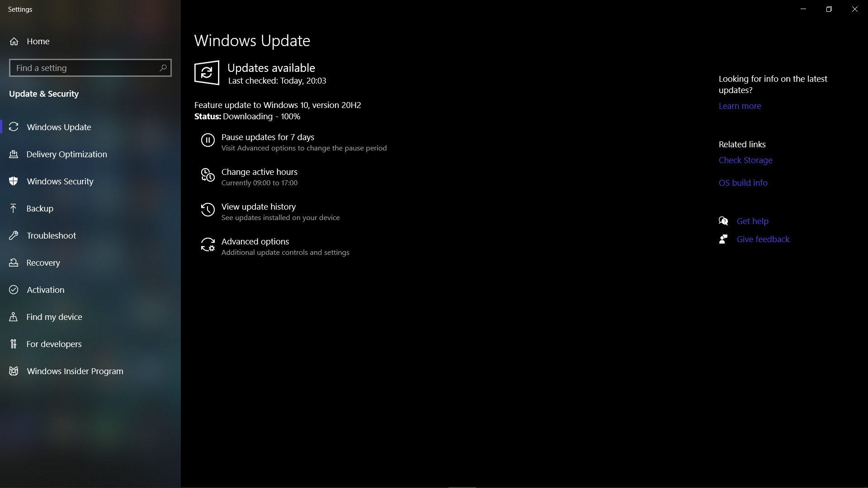Select Windows Insider Program menu item
The image size is (868, 488).
(75, 371)
